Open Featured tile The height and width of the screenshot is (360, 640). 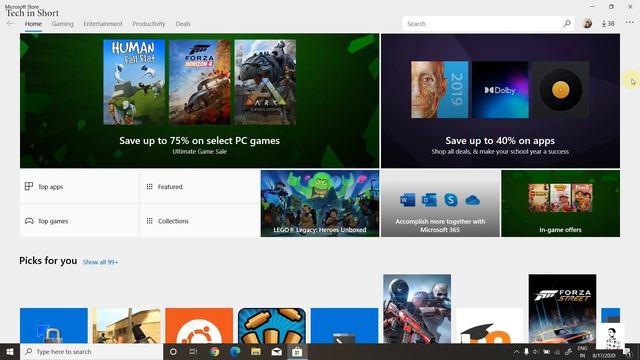tap(200, 187)
